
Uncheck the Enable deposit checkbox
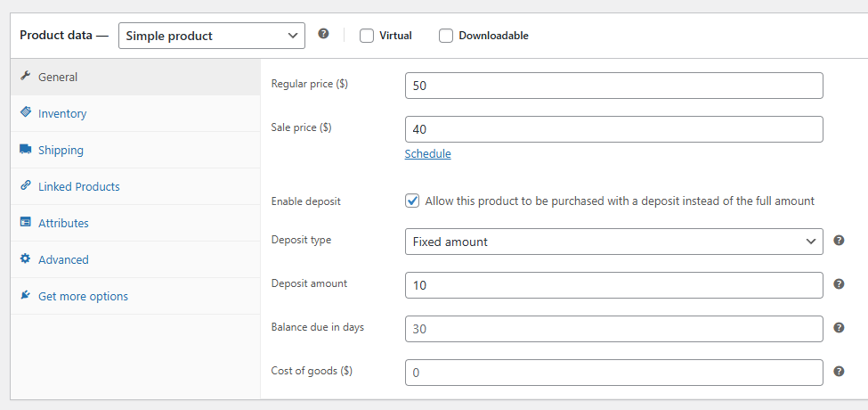(412, 201)
